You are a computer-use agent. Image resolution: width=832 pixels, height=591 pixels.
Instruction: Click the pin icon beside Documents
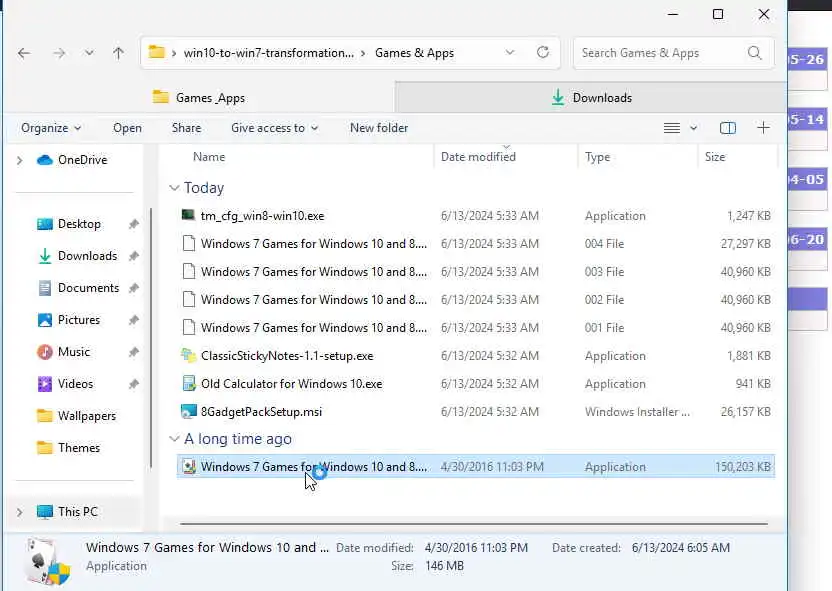(x=134, y=288)
